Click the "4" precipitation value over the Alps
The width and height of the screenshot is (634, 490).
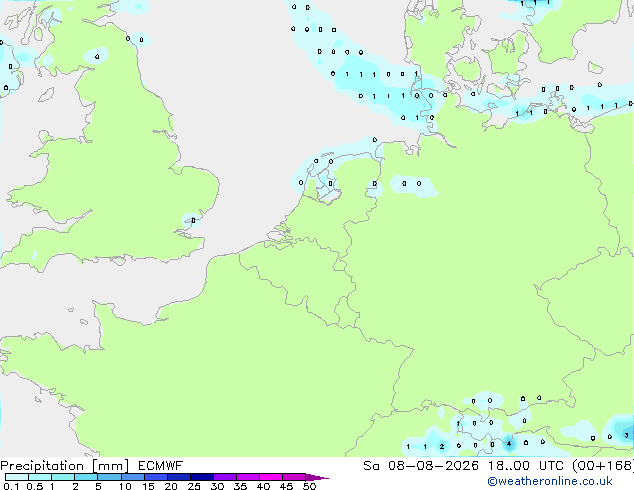[509, 444]
